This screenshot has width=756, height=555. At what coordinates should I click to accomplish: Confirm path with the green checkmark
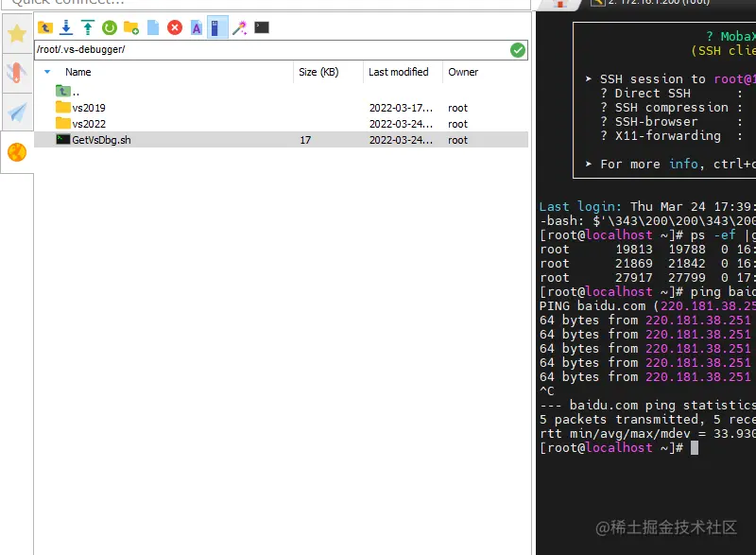pos(517,49)
